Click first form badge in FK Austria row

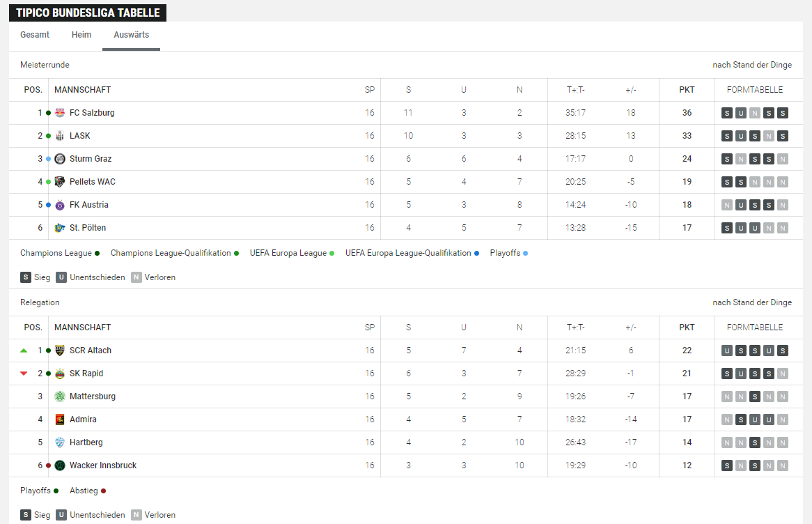pyautogui.click(x=727, y=205)
